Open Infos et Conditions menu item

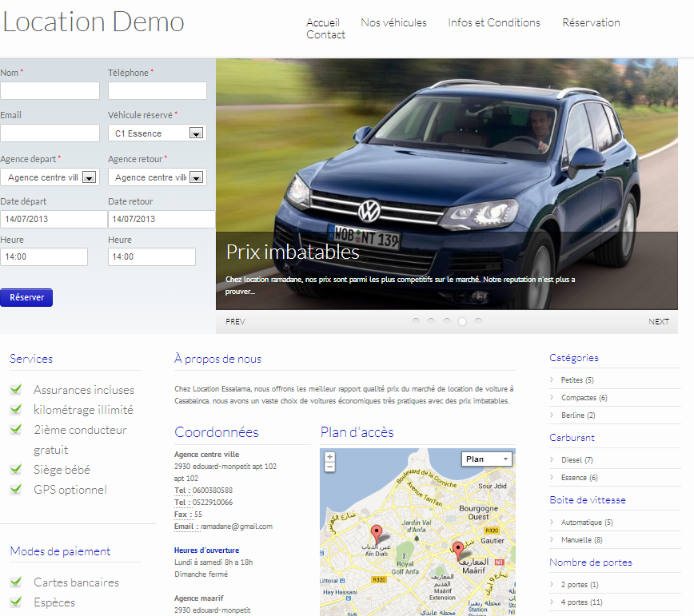coord(494,22)
